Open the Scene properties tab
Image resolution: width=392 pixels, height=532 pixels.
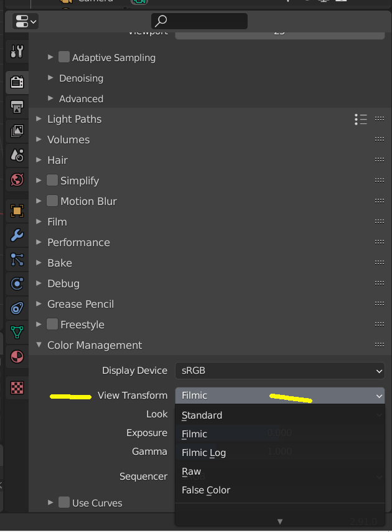17,155
